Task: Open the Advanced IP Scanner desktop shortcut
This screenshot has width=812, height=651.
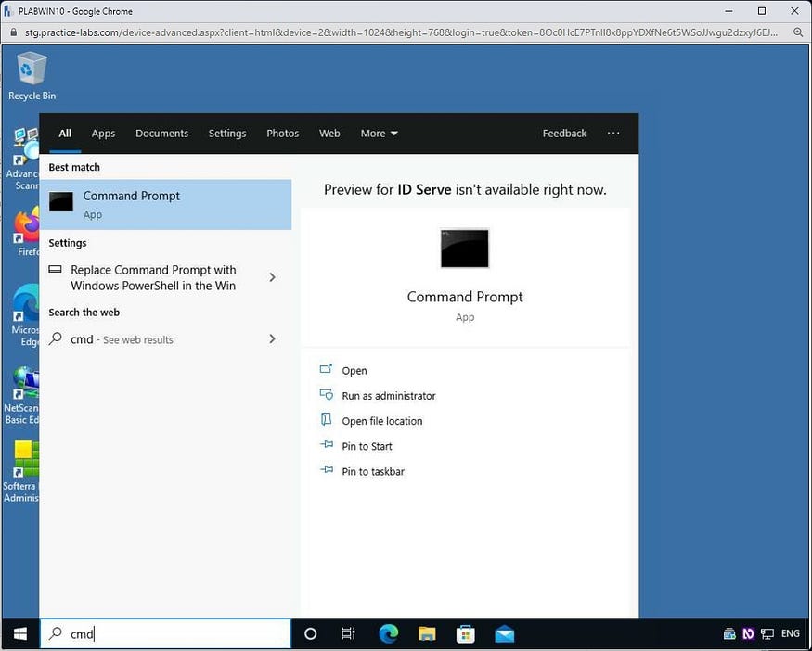Action: [x=23, y=159]
